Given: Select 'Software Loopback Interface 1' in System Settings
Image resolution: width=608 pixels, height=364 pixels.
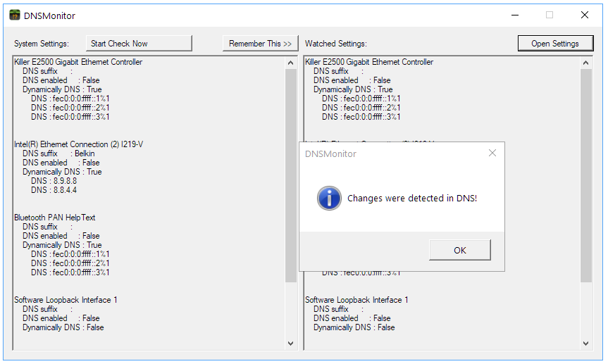Looking at the screenshot, I should pos(66,300).
